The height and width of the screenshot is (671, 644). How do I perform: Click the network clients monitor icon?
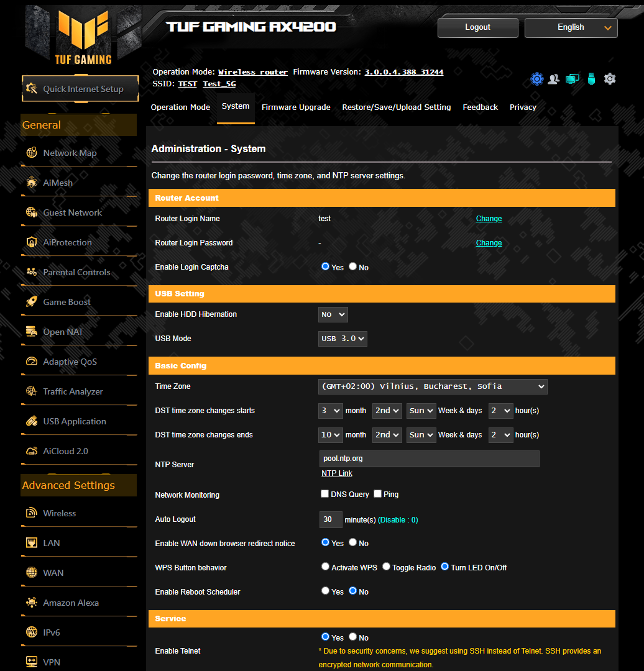click(573, 79)
